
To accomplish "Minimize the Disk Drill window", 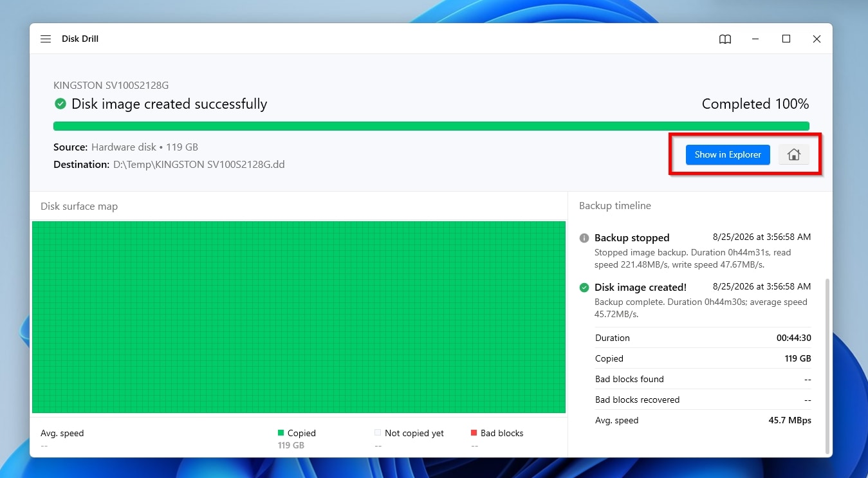I will [x=755, y=39].
